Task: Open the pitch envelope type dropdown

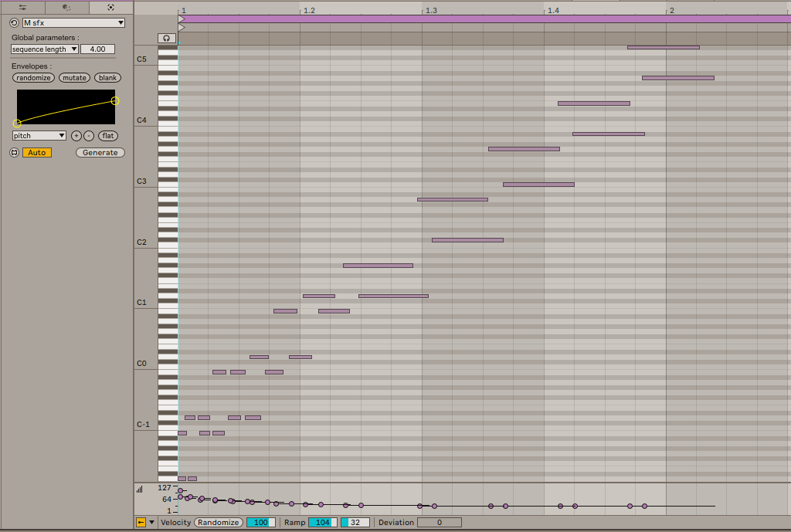Action: (x=39, y=136)
